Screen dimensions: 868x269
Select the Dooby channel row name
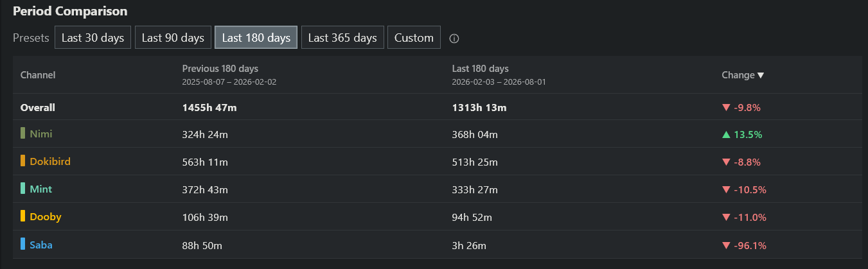point(46,217)
